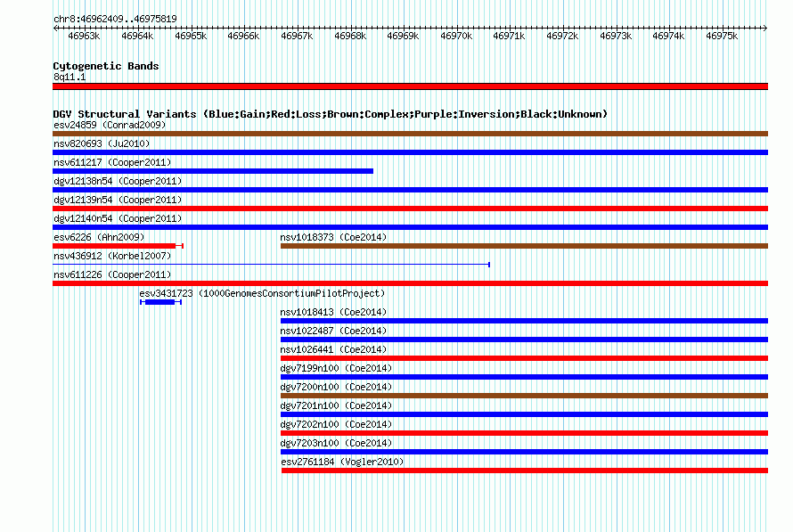Viewport: 793px width, 532px height.
Task: Click the blue nsv1018413 gain bar
Action: (x=525, y=321)
